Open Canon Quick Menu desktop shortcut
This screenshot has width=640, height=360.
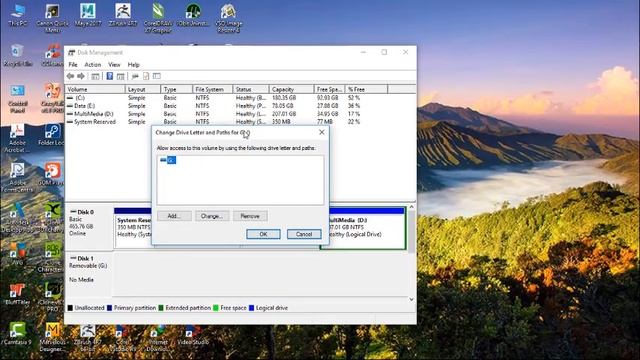pyautogui.click(x=52, y=18)
